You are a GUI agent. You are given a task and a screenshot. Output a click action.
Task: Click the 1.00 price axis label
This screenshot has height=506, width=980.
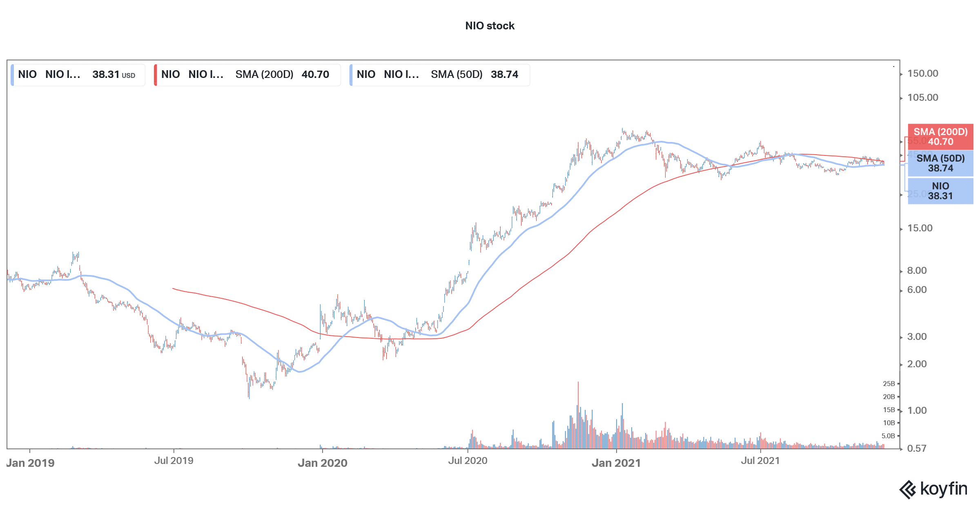917,411
